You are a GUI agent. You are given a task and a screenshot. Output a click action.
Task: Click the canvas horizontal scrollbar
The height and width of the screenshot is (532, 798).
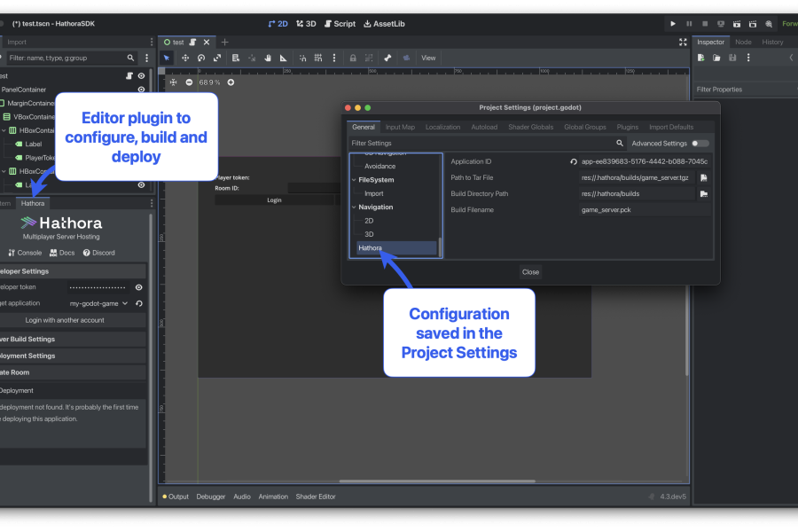[x=437, y=481]
